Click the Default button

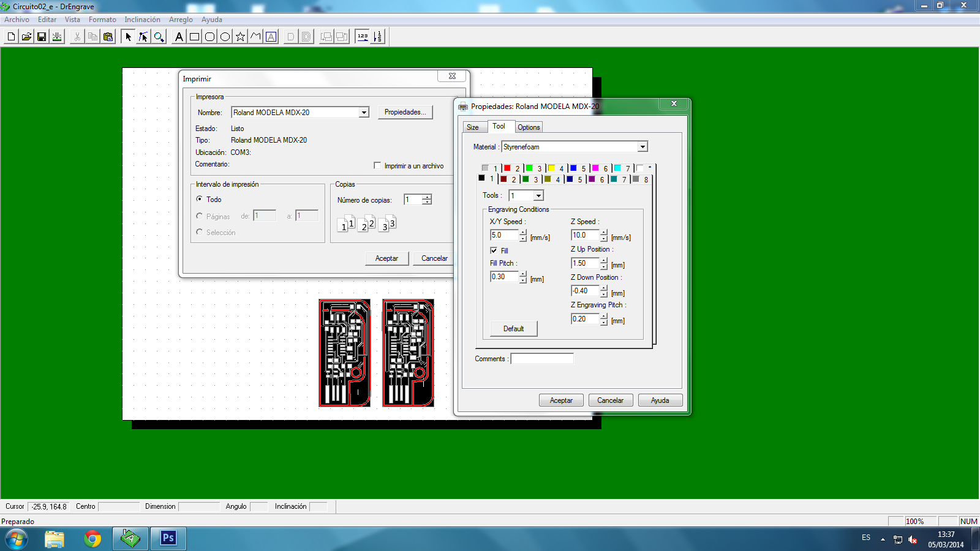point(514,329)
